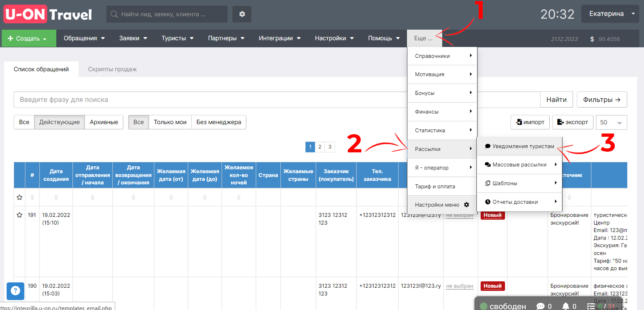Open the Создать dropdown button
This screenshot has height=310, width=644.
click(29, 38)
